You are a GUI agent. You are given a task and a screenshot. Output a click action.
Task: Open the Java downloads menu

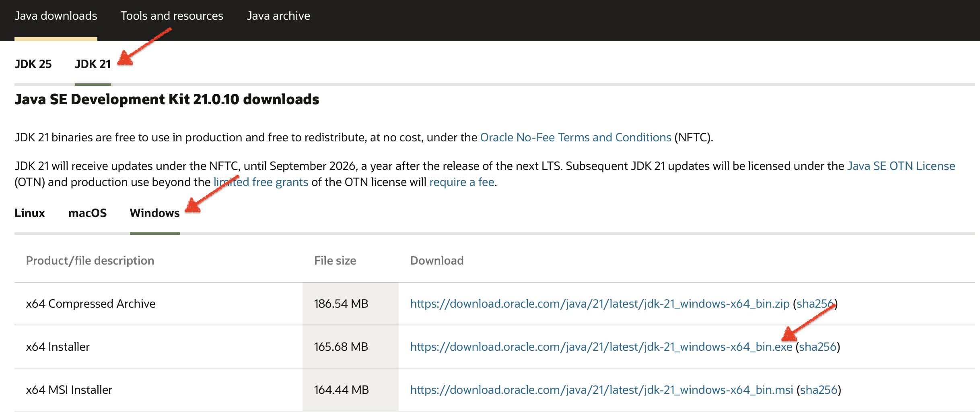click(x=56, y=16)
